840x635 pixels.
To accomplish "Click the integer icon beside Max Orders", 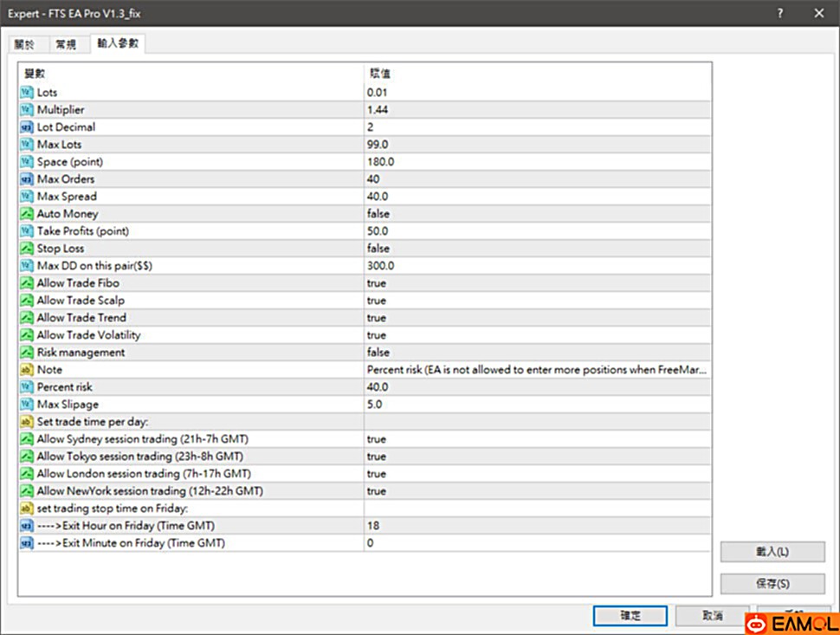I will pyautogui.click(x=27, y=179).
